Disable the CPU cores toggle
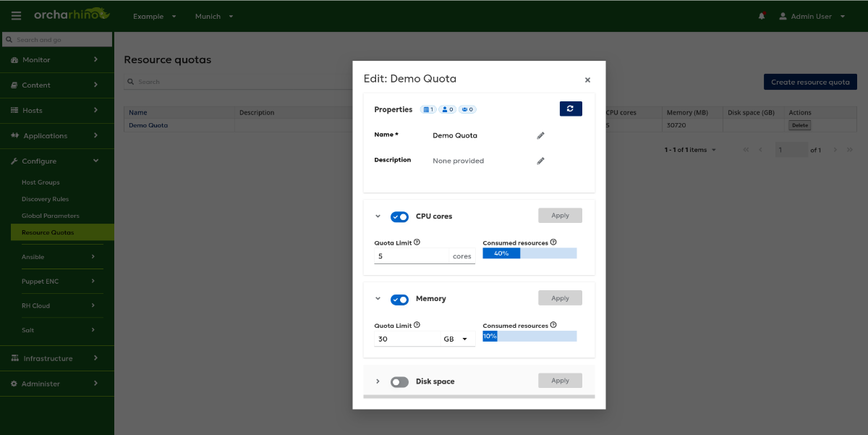 tap(399, 216)
